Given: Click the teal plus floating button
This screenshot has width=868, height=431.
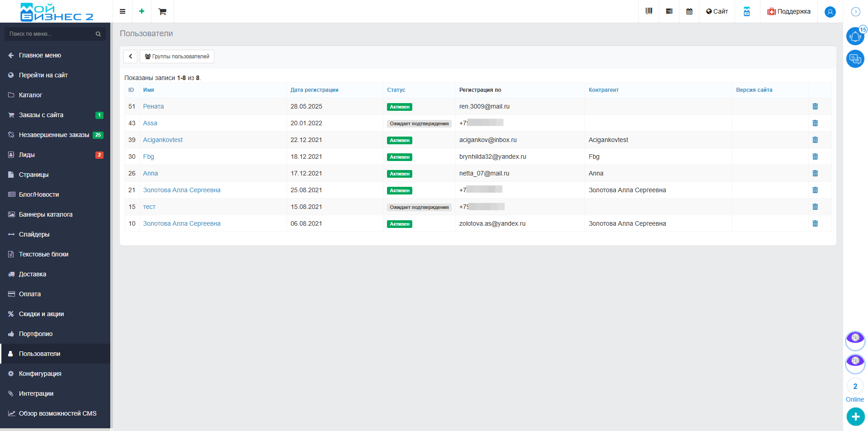Looking at the screenshot, I should coord(855,417).
